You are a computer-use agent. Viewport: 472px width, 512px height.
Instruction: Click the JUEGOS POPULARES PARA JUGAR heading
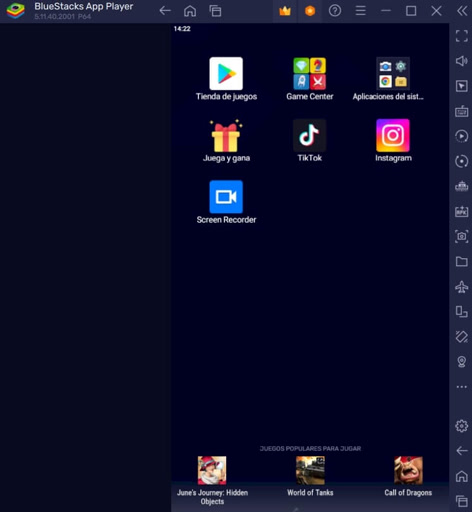pyautogui.click(x=310, y=448)
